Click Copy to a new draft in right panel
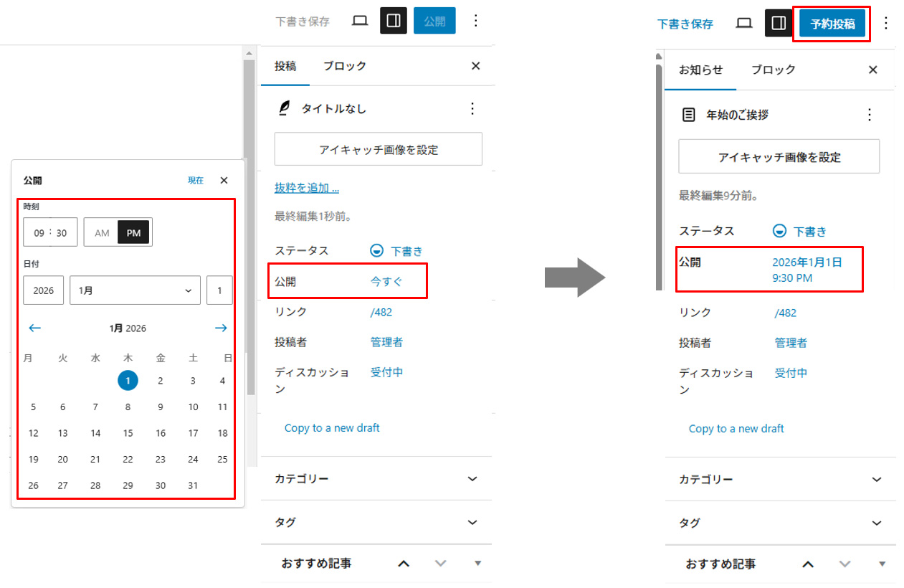This screenshot has height=588, width=904. (x=736, y=428)
